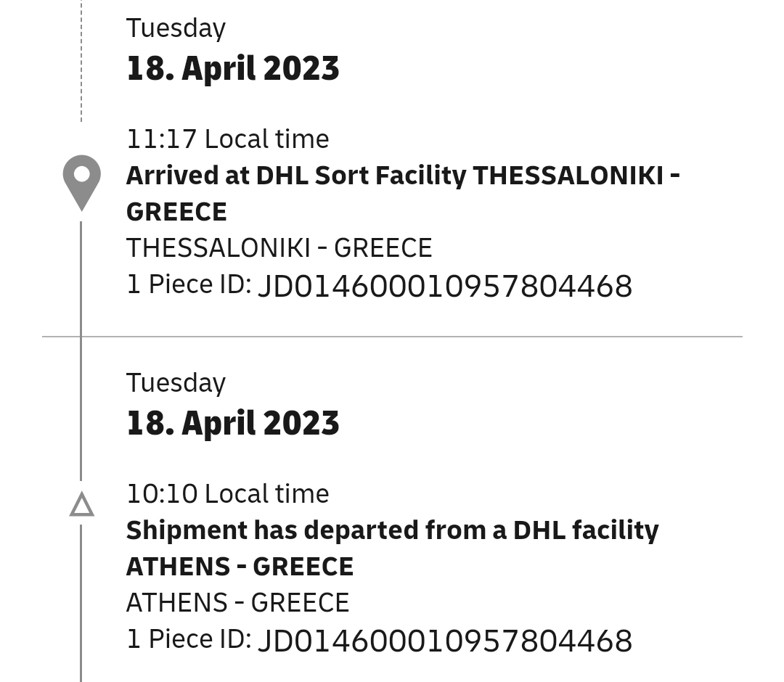The width and height of the screenshot is (784, 682).
Task: Click the 18. April 2023 date above 10:10
Action: 232,423
